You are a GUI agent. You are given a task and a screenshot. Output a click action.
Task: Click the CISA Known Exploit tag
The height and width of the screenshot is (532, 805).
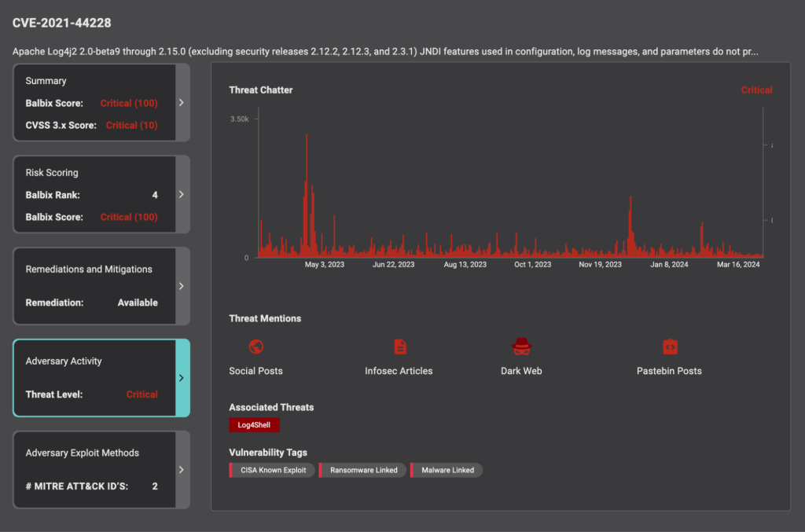(273, 470)
